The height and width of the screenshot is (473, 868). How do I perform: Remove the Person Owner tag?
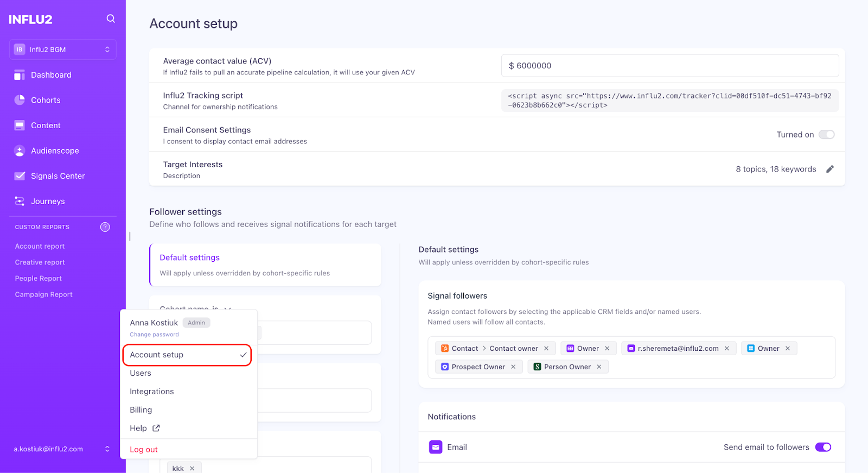tap(599, 367)
